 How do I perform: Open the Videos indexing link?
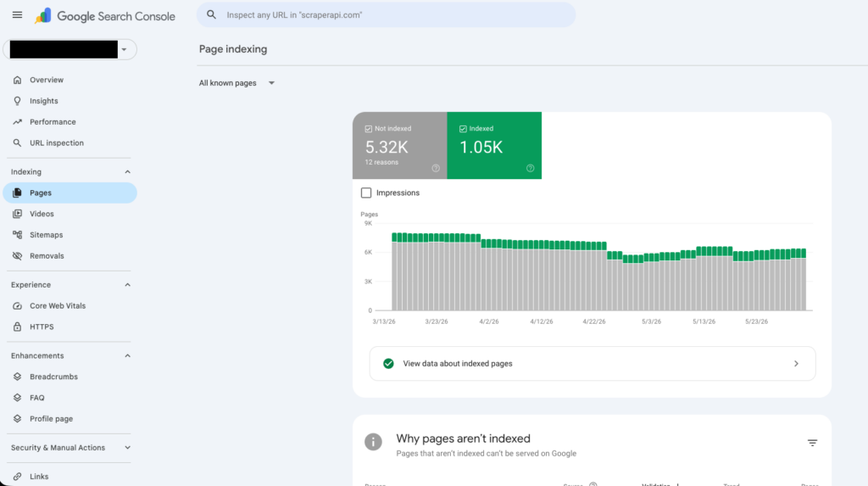pyautogui.click(x=70, y=214)
